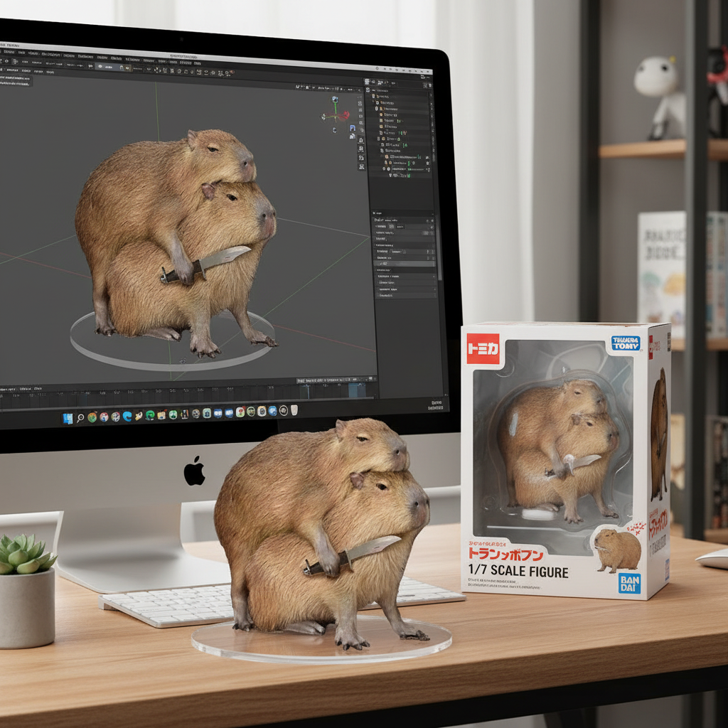Click the bottom icon in viewport side strip
The height and width of the screenshot is (728, 728).
[361, 166]
